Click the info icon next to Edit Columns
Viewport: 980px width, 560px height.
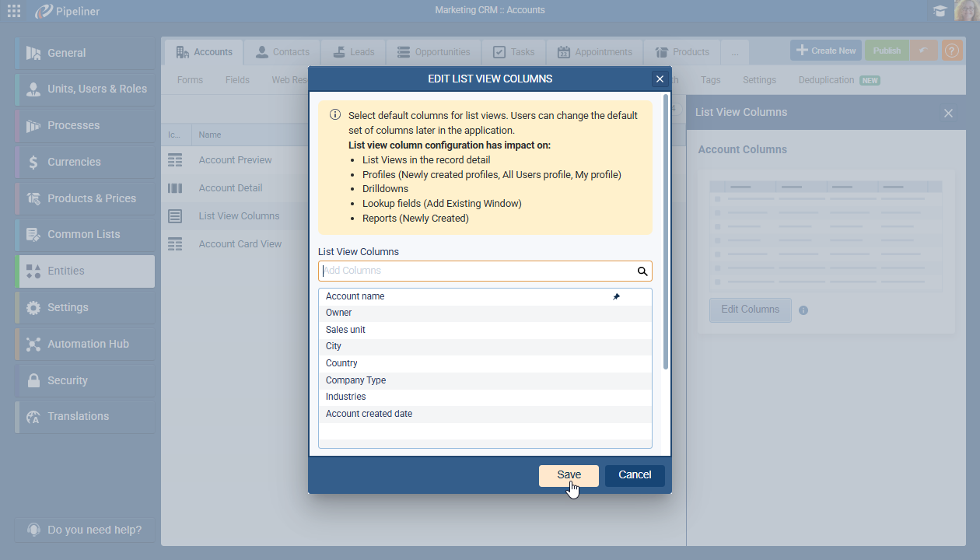803,310
